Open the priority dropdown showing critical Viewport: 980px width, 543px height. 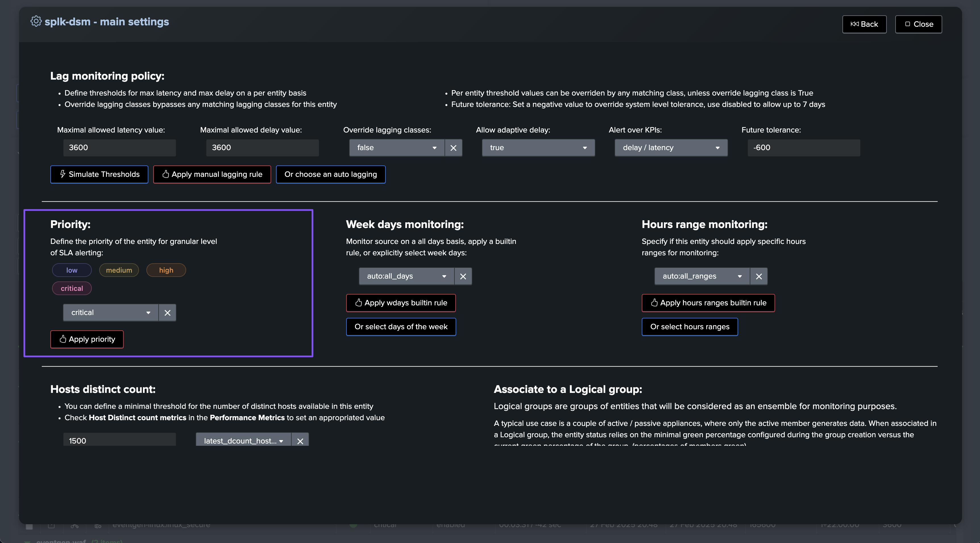(111, 312)
